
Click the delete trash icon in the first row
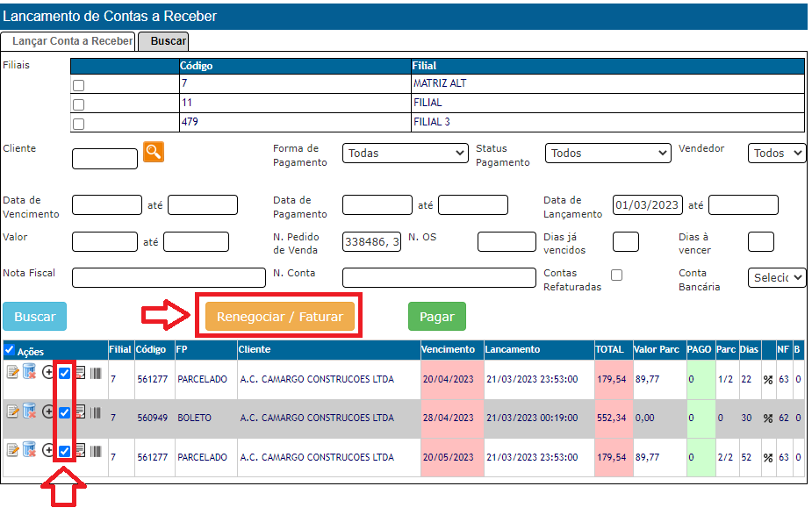point(29,372)
